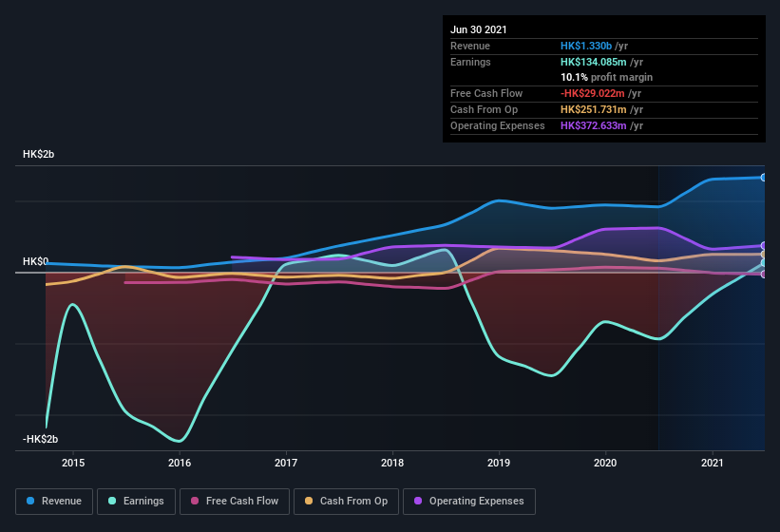Select the 2020 year on the timeline
This screenshot has width=780, height=532.
tap(605, 463)
